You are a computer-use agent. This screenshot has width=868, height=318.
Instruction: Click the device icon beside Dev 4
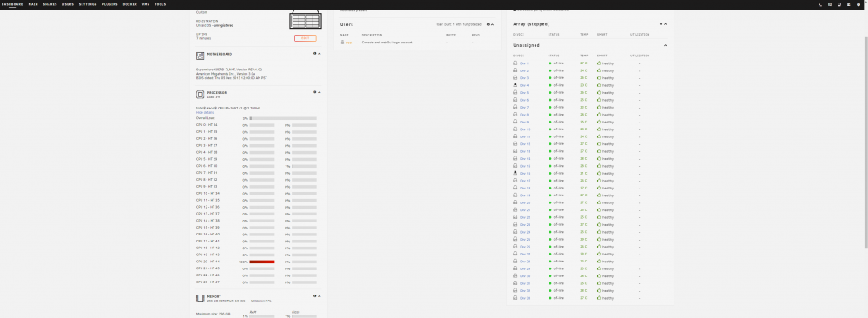[x=516, y=85]
